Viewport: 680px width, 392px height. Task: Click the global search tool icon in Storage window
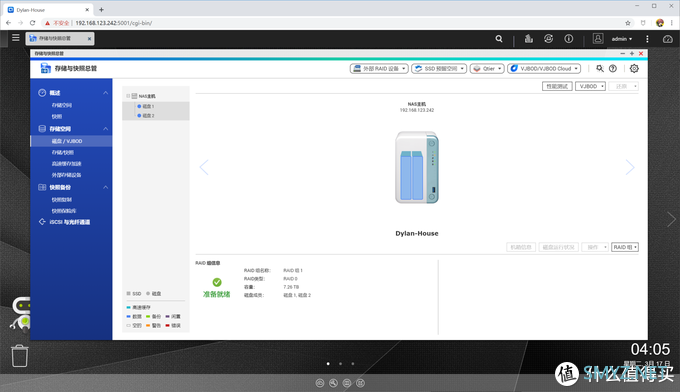600,69
